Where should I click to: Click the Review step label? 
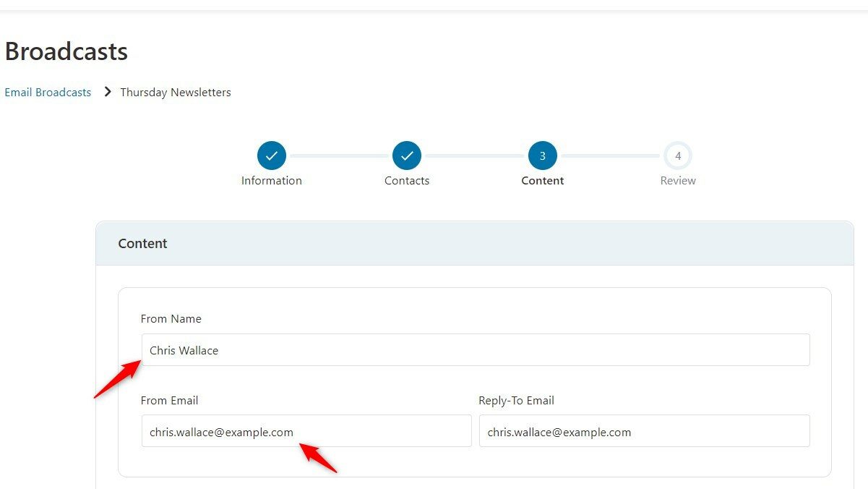(678, 181)
